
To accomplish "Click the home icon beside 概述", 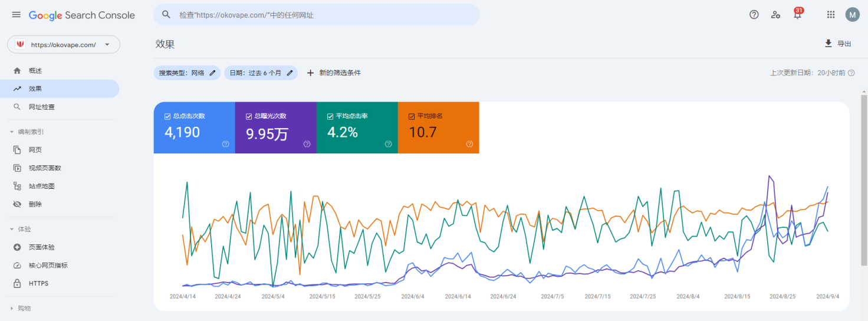I will 17,71.
